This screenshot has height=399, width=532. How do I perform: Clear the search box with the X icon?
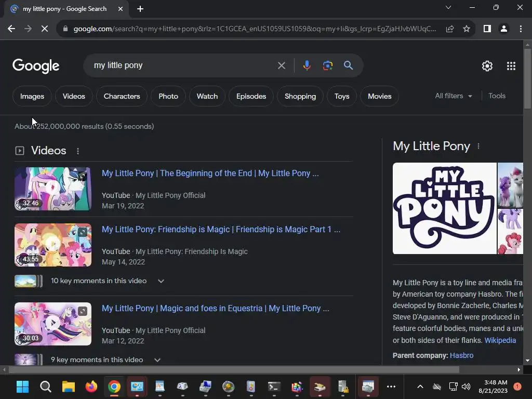[x=281, y=65]
